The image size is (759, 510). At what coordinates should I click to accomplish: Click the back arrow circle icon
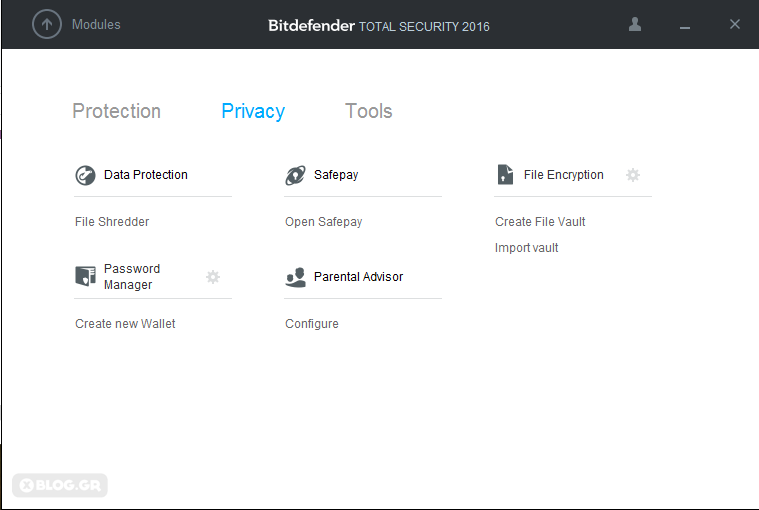[x=47, y=24]
